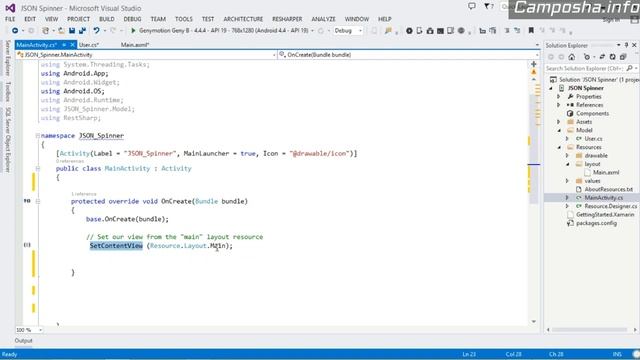Click the Open File toolbar icon
The height and width of the screenshot is (360, 640).
point(61,31)
